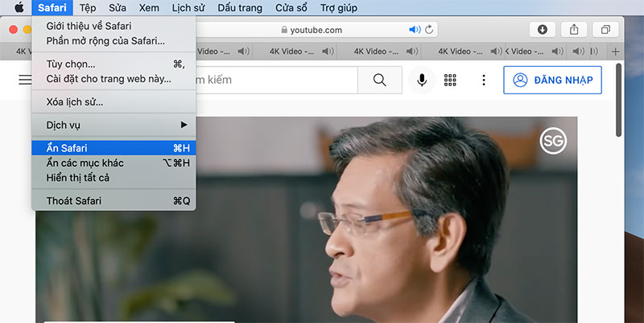Open the YouTube hamburger guide menu
This screenshot has width=644, height=323.
click(25, 79)
